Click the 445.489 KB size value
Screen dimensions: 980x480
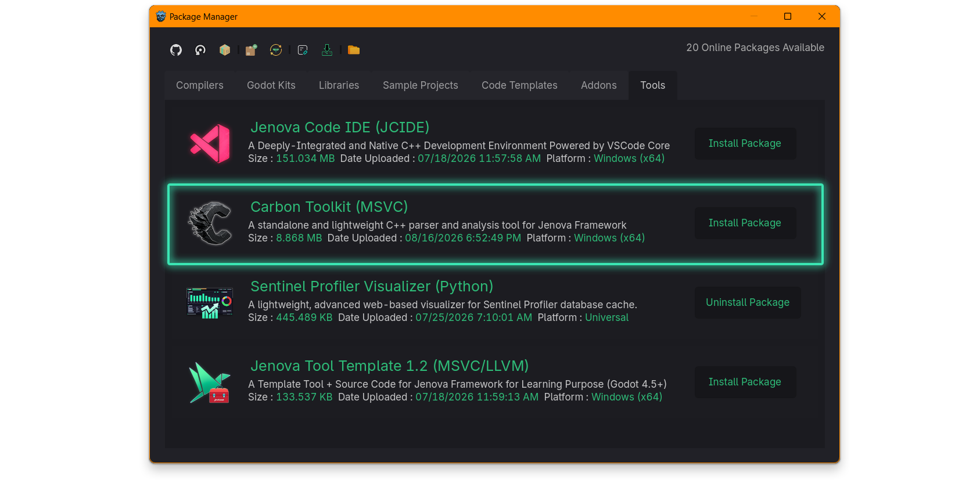click(304, 317)
